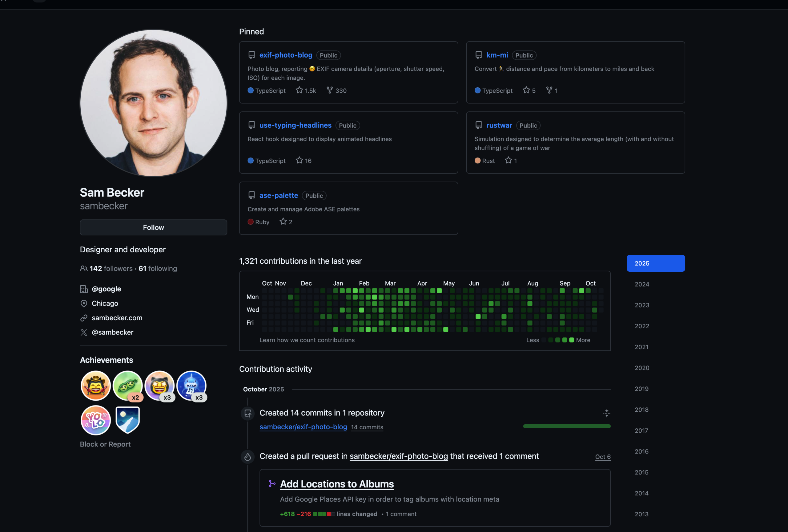Switch contributions to year 2019
Screen dimensions: 788x532
pyautogui.click(x=641, y=389)
